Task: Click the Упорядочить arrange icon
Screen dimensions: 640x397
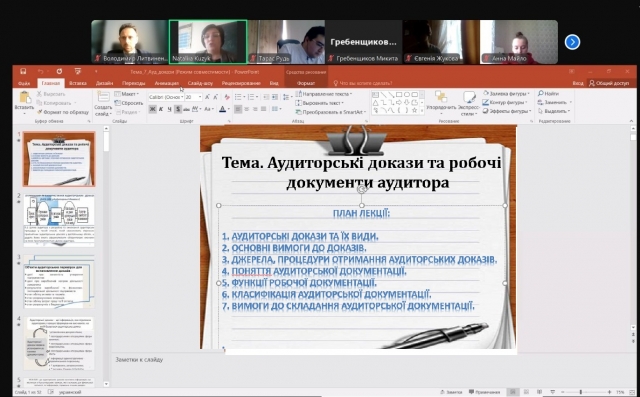Action: [x=441, y=97]
